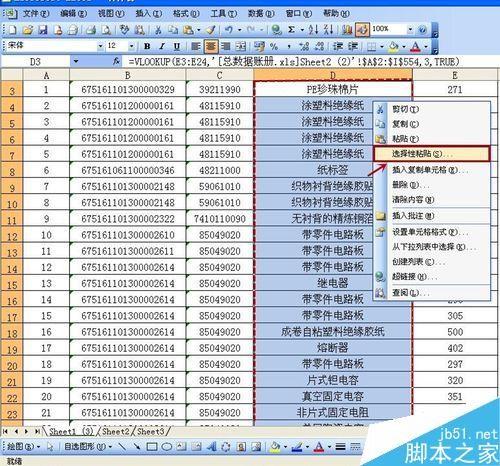Toggle Underline formatting button
Viewport: 500px width, 466px height.
[x=177, y=46]
